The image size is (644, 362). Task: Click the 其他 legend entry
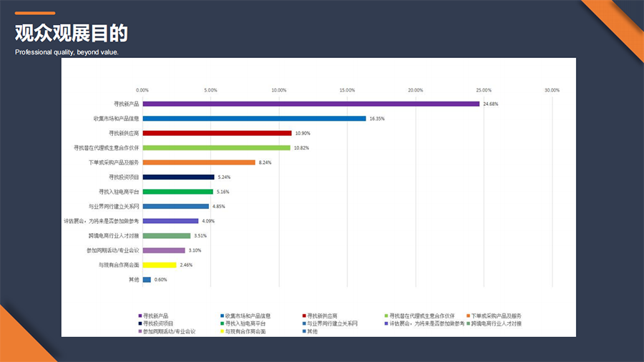[312, 332]
